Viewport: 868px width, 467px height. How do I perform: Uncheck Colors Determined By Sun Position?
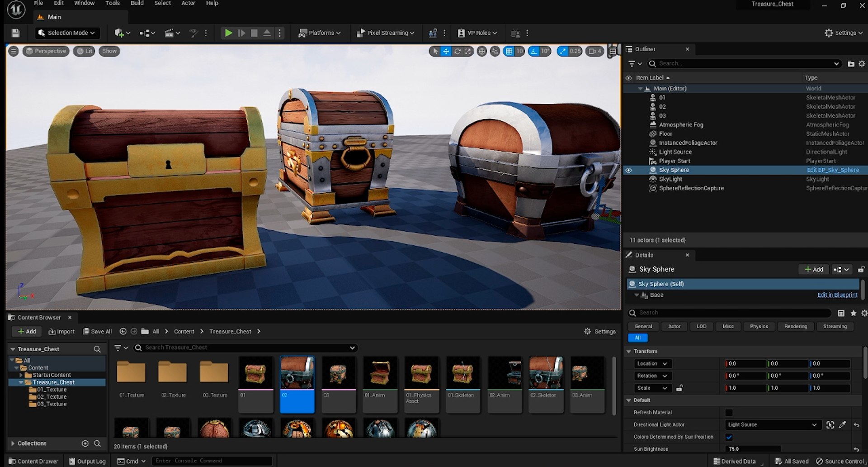tap(729, 437)
